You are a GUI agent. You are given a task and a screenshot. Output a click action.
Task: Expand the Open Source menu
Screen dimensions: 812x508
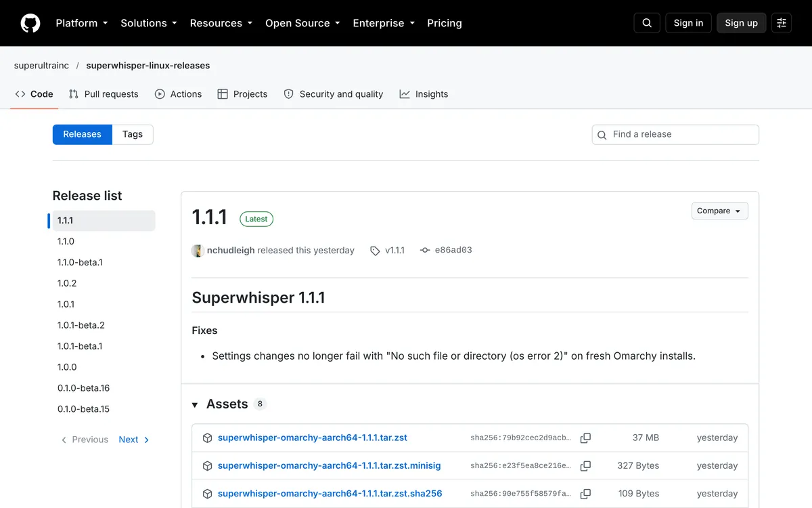[x=302, y=23]
